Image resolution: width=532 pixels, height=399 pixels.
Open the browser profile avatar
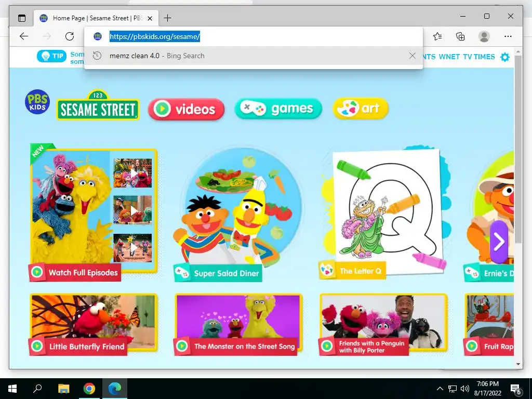pyautogui.click(x=484, y=36)
